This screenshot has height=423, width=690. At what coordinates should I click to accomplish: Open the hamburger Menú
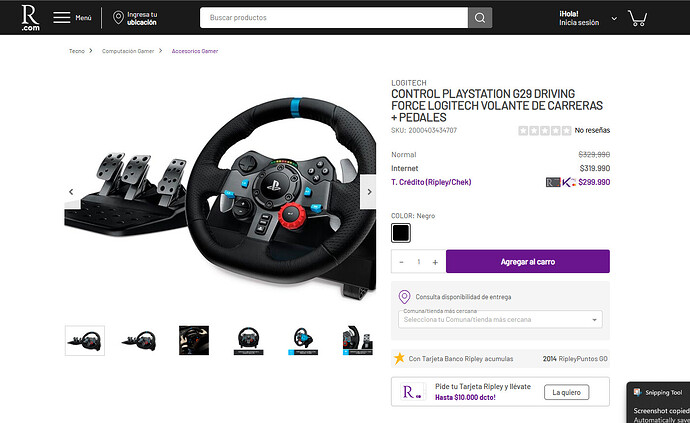72,18
